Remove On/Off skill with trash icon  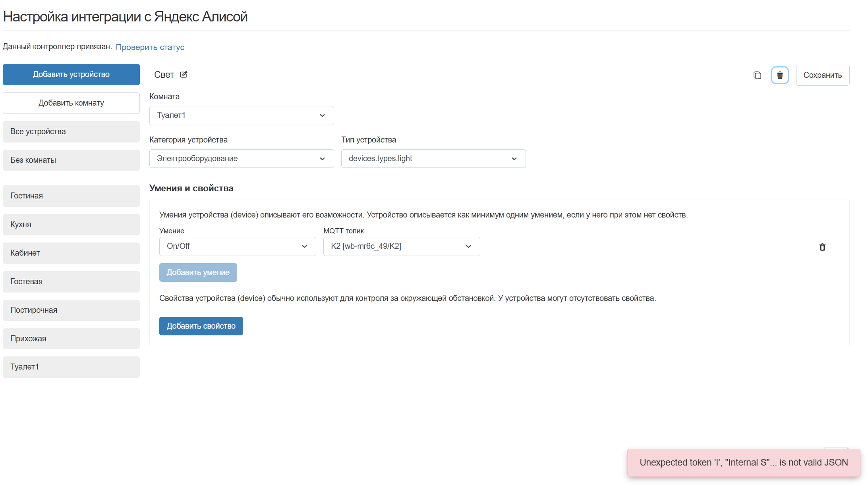pyautogui.click(x=822, y=247)
